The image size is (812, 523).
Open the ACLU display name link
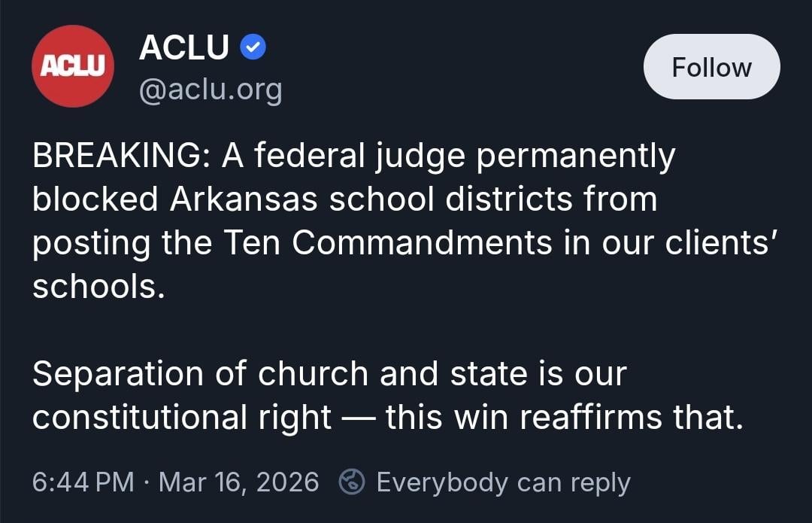[184, 48]
